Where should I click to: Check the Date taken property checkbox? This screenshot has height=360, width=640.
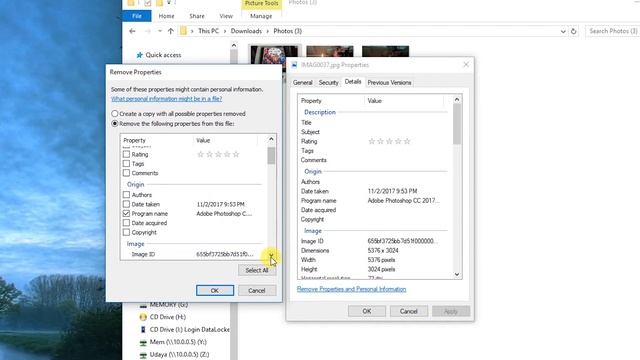[126, 204]
